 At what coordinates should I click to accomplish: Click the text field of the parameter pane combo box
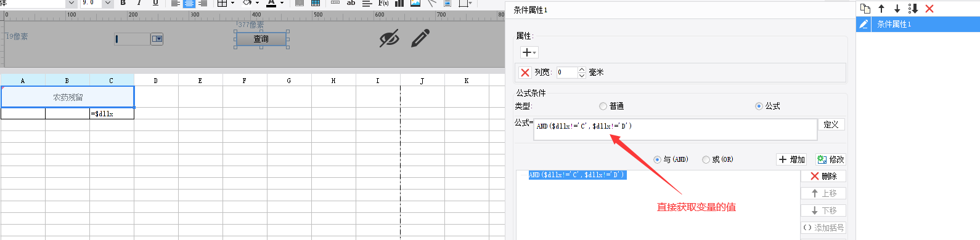[x=133, y=39]
